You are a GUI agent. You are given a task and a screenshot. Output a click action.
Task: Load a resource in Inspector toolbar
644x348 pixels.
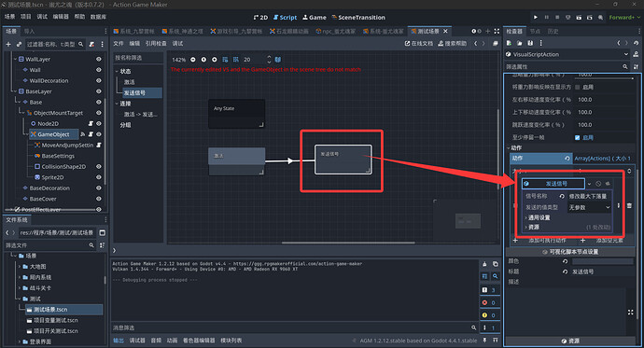click(x=520, y=43)
